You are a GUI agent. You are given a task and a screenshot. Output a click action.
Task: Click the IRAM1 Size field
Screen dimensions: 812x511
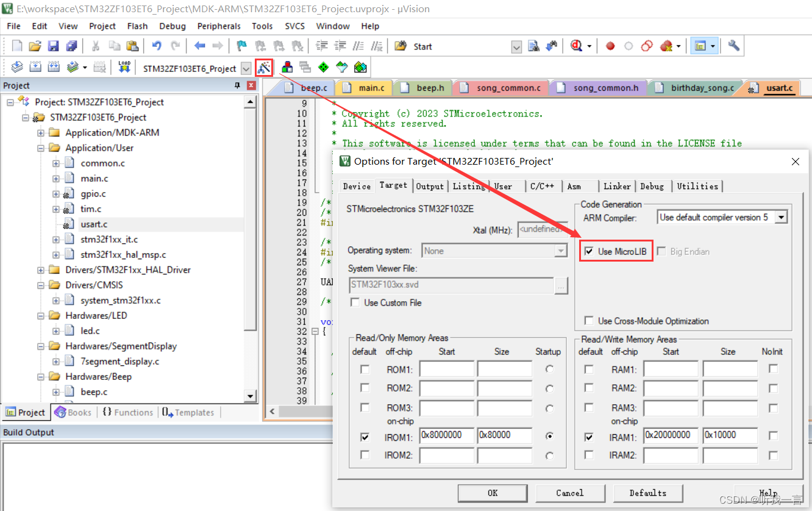[730, 435]
